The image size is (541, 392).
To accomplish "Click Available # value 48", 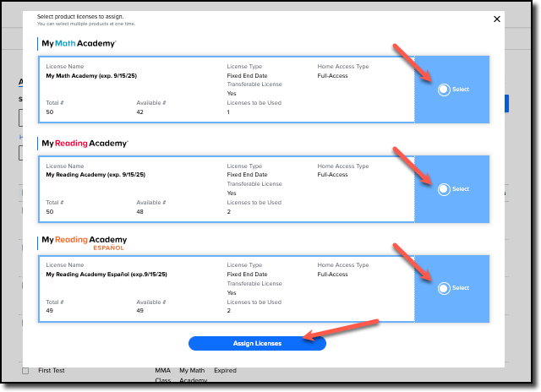I will point(139,212).
